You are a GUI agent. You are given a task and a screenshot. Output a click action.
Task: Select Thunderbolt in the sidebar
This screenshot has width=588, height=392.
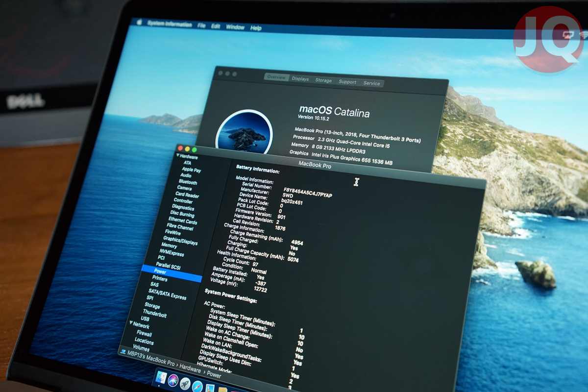(154, 314)
